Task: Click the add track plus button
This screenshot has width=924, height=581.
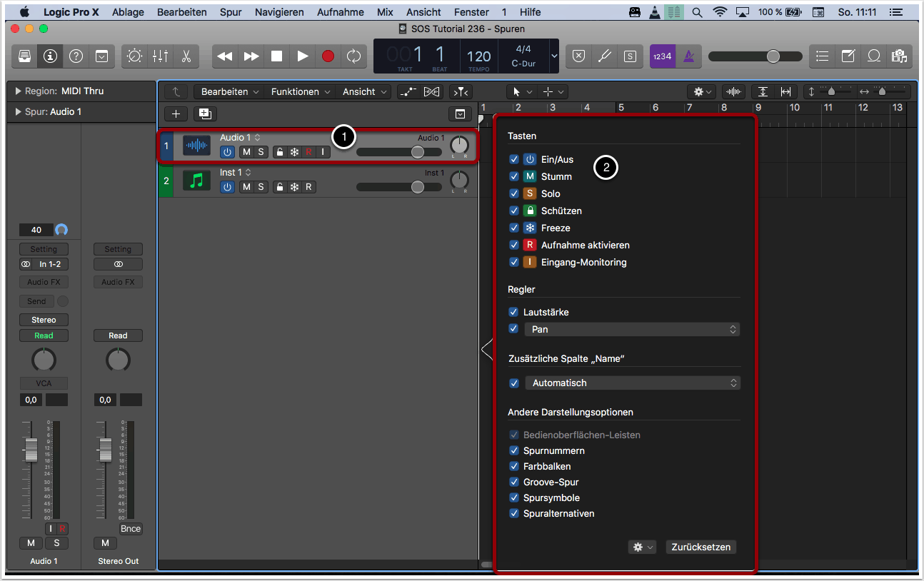Action: click(176, 114)
